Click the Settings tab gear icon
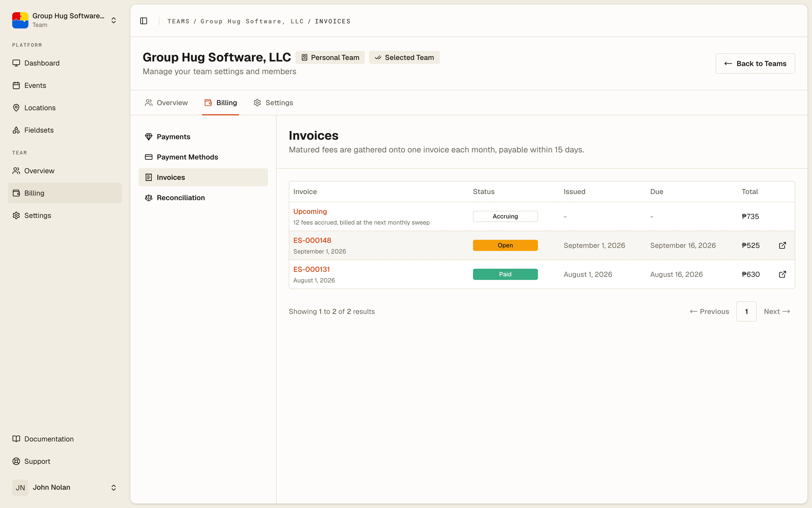This screenshot has height=508, width=812. coord(257,102)
